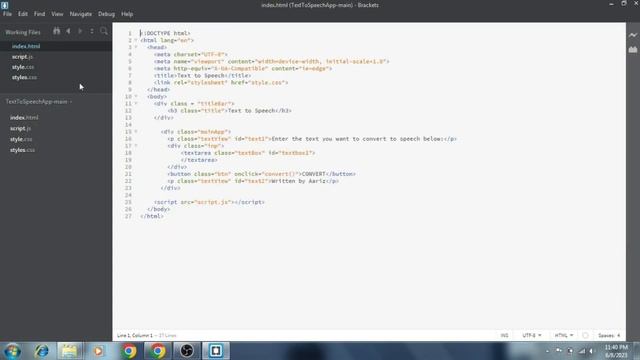Click line number 14 in the gutter
The height and width of the screenshot is (360, 640).
[129, 125]
